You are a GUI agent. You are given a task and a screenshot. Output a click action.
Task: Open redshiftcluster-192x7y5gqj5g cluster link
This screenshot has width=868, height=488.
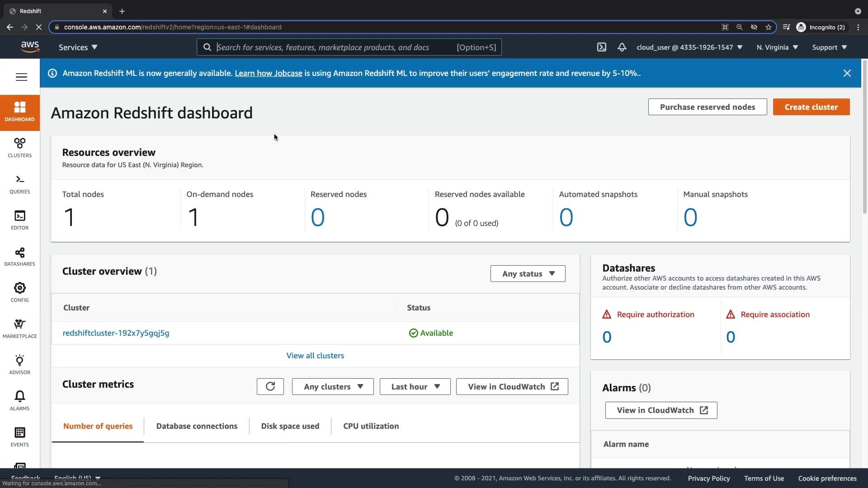[116, 333]
